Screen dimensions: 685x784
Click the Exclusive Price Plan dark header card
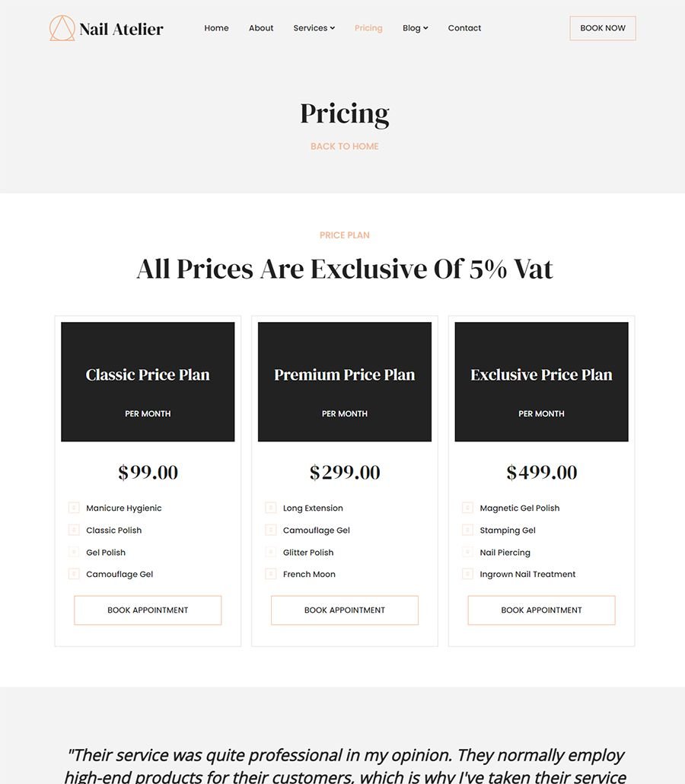(x=541, y=381)
